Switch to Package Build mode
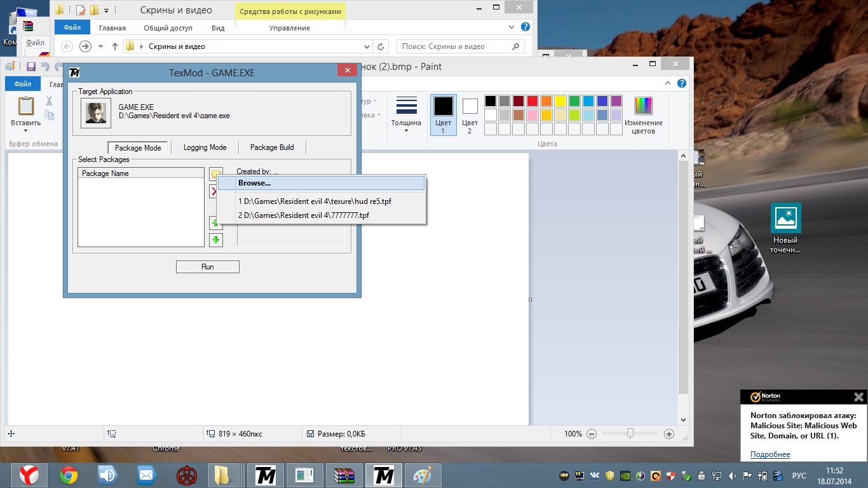This screenshot has width=868, height=488. pos(272,147)
